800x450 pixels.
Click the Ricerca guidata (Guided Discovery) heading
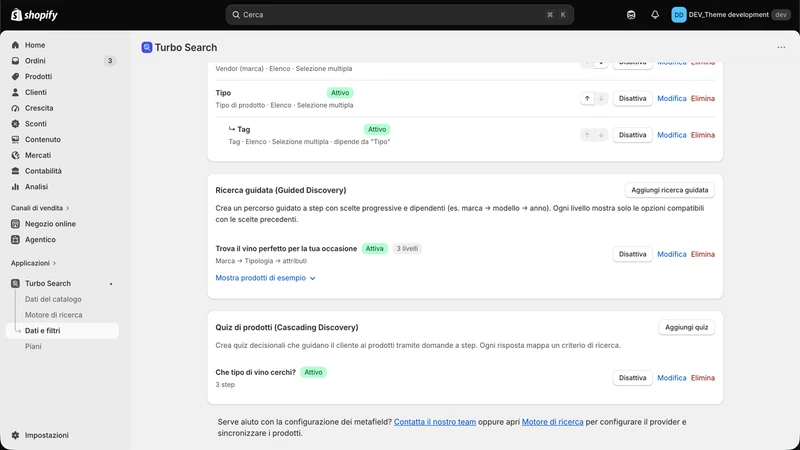coord(281,190)
